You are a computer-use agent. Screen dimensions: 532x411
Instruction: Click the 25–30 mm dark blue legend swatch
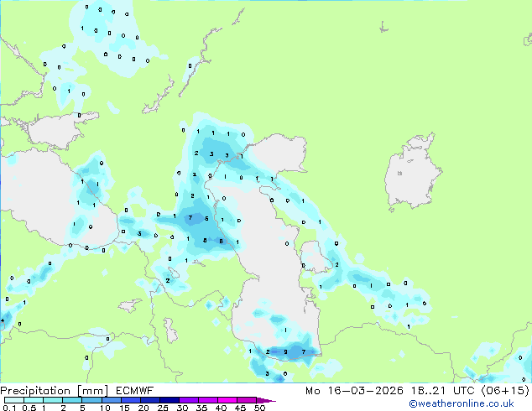[x=169, y=400]
